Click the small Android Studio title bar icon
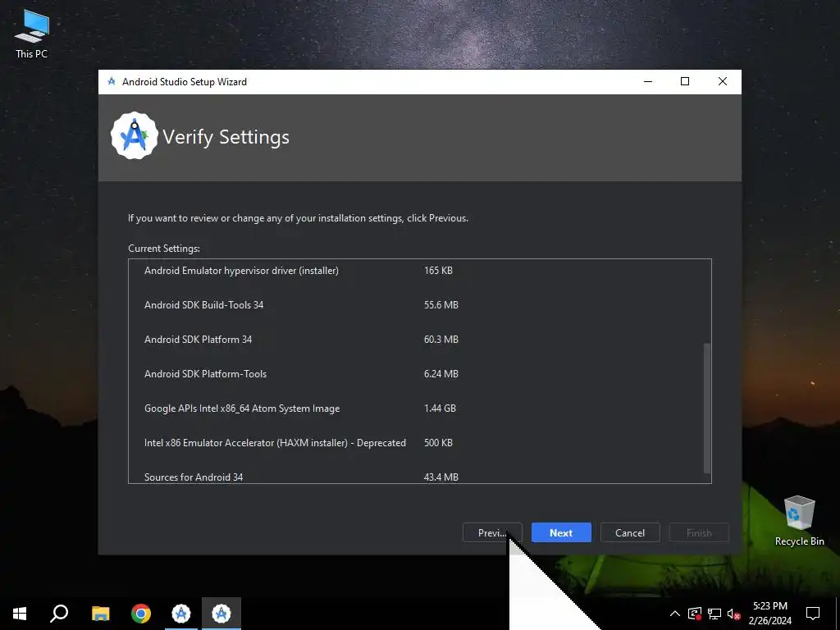 tap(112, 81)
